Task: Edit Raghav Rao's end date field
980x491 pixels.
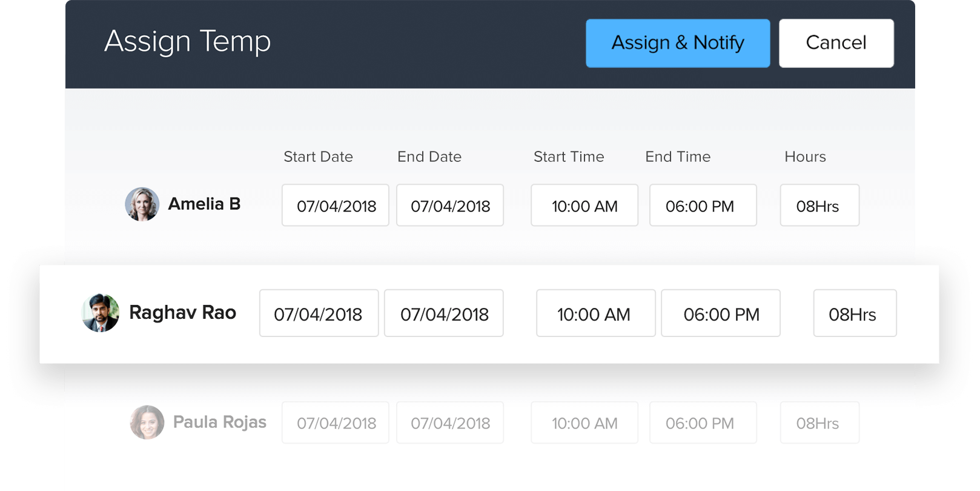Action: [444, 313]
